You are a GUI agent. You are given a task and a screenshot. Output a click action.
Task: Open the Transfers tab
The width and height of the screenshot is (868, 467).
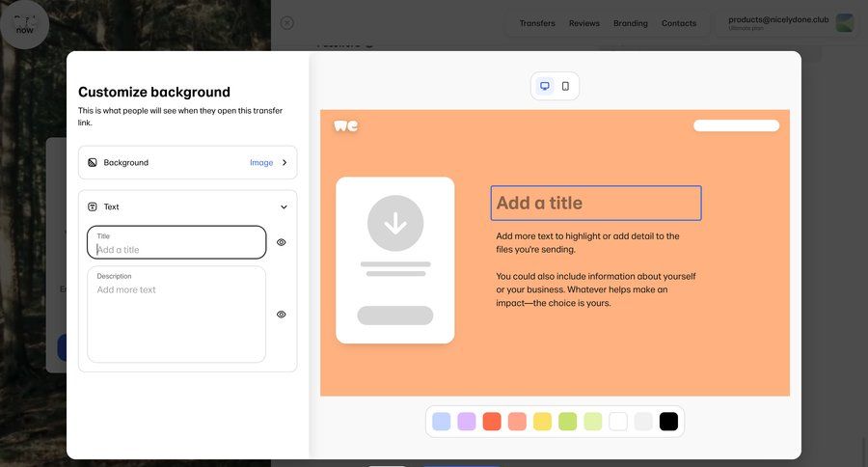537,23
